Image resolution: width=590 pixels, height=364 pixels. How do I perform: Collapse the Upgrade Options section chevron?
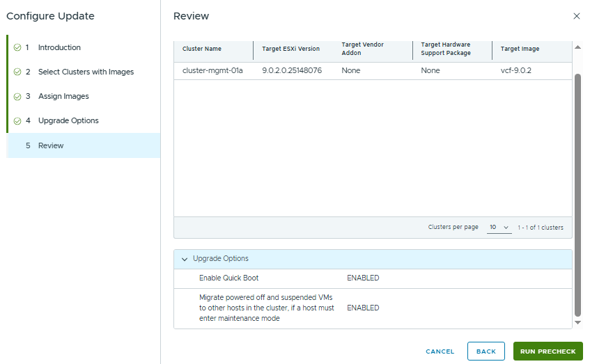pos(185,259)
